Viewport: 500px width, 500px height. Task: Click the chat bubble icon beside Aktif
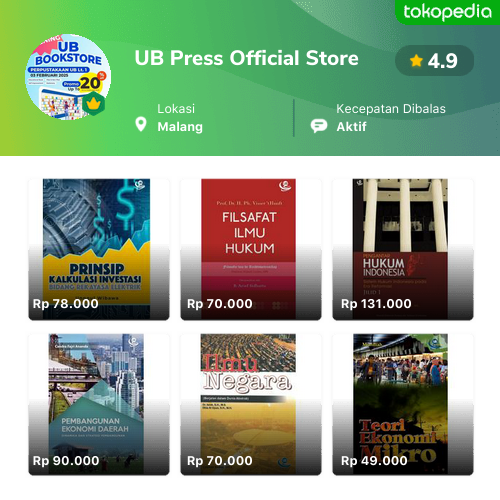pos(319,126)
